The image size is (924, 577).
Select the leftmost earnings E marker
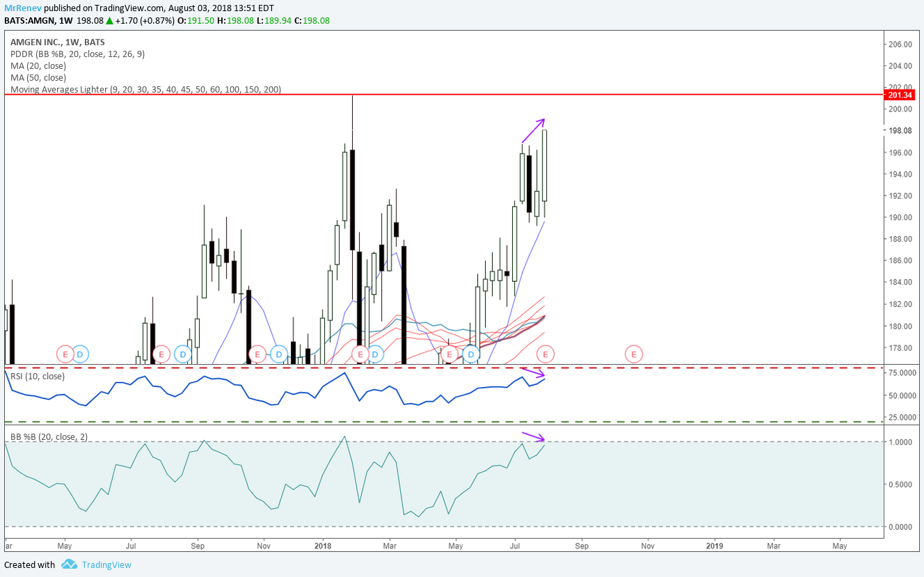(x=65, y=354)
